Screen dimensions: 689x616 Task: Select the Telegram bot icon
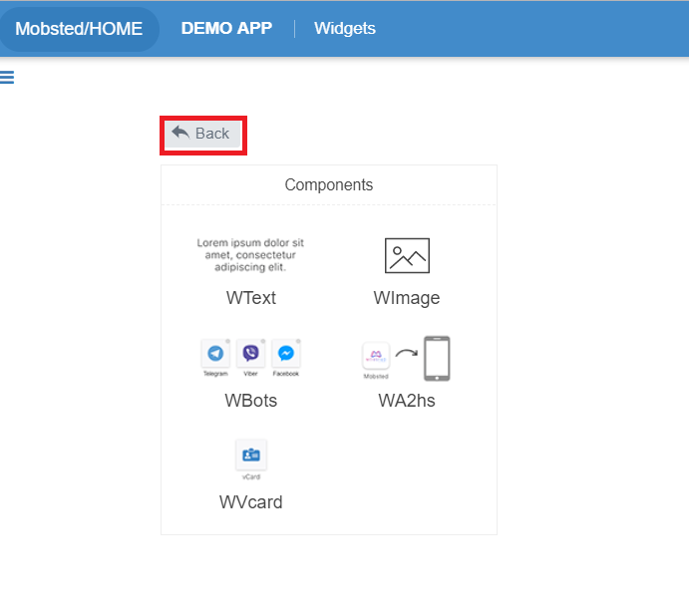tap(215, 354)
